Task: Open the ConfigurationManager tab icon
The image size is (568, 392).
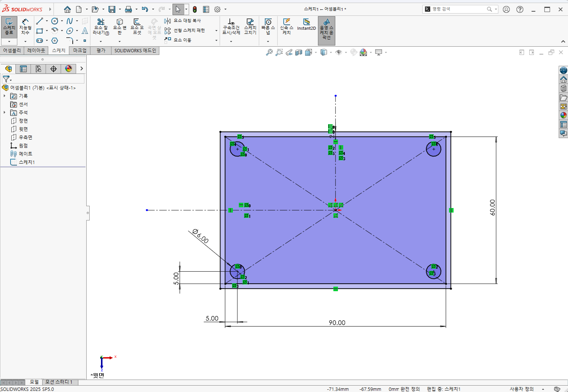Action: 38,69
